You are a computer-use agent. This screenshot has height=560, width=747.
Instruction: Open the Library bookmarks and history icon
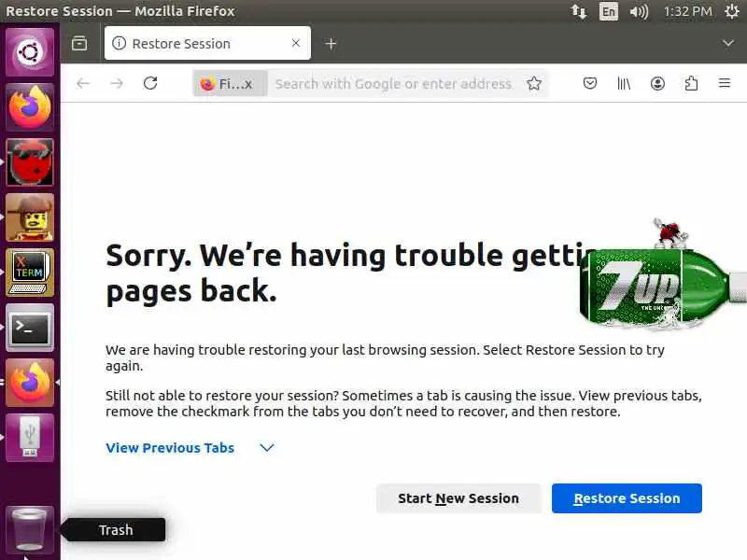(x=624, y=83)
